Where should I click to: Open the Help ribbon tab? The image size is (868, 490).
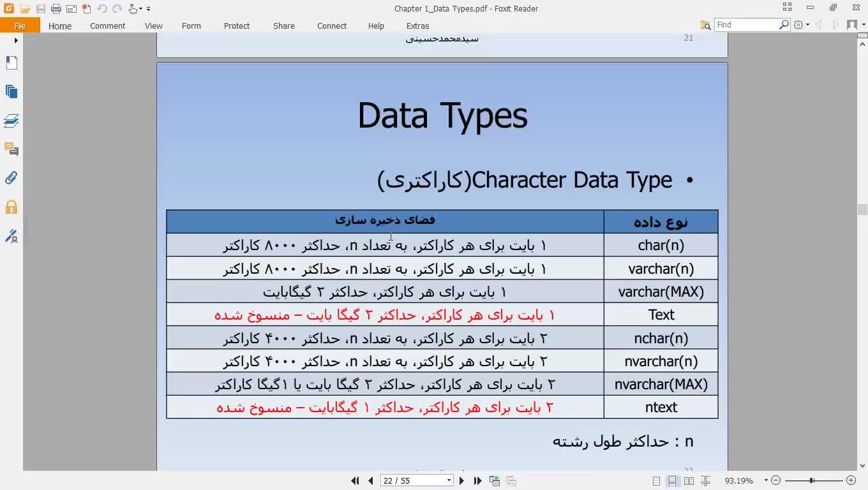click(376, 26)
